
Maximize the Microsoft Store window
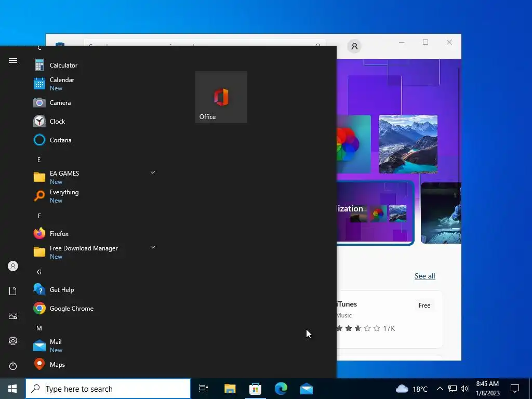click(425, 42)
